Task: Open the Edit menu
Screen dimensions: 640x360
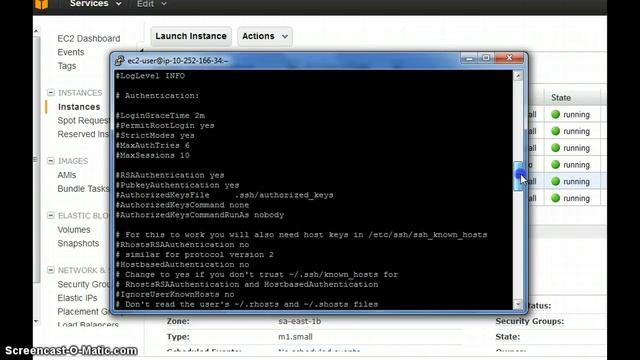Action: pos(151,4)
